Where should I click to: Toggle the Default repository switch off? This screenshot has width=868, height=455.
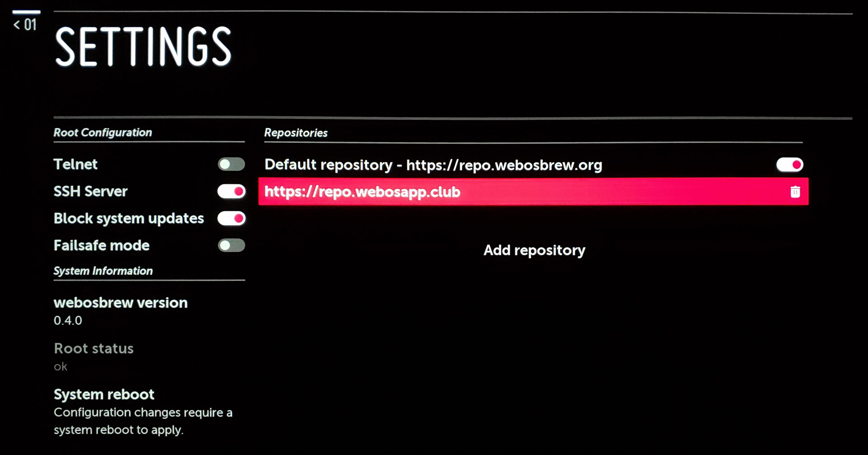click(x=789, y=165)
